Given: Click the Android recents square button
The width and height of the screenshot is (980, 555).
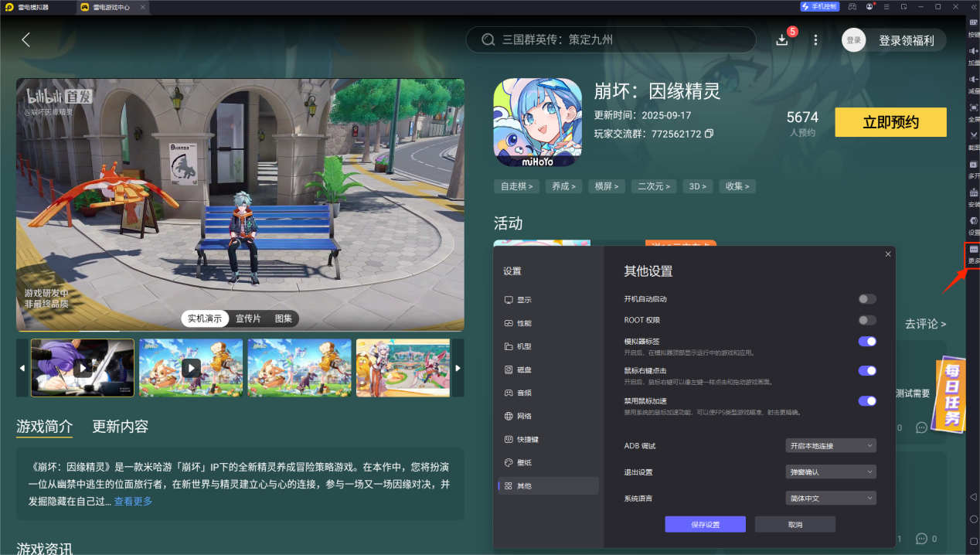Looking at the screenshot, I should pos(974,543).
